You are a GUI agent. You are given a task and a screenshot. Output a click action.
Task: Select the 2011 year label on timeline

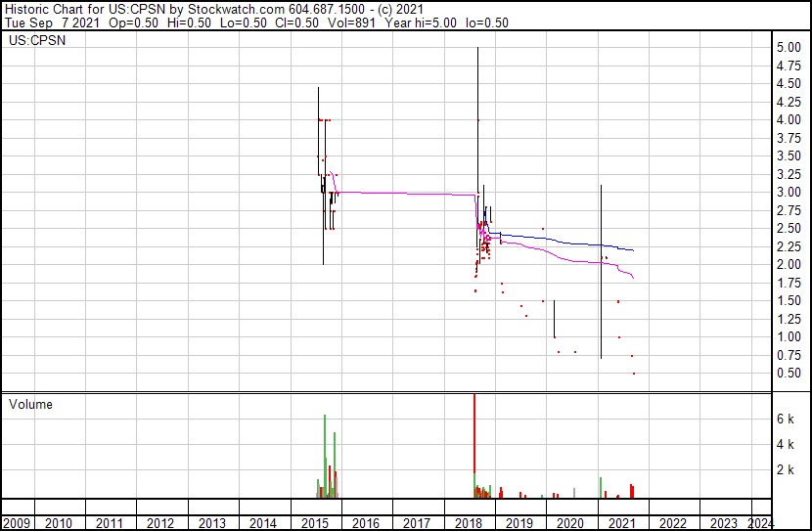tap(110, 523)
